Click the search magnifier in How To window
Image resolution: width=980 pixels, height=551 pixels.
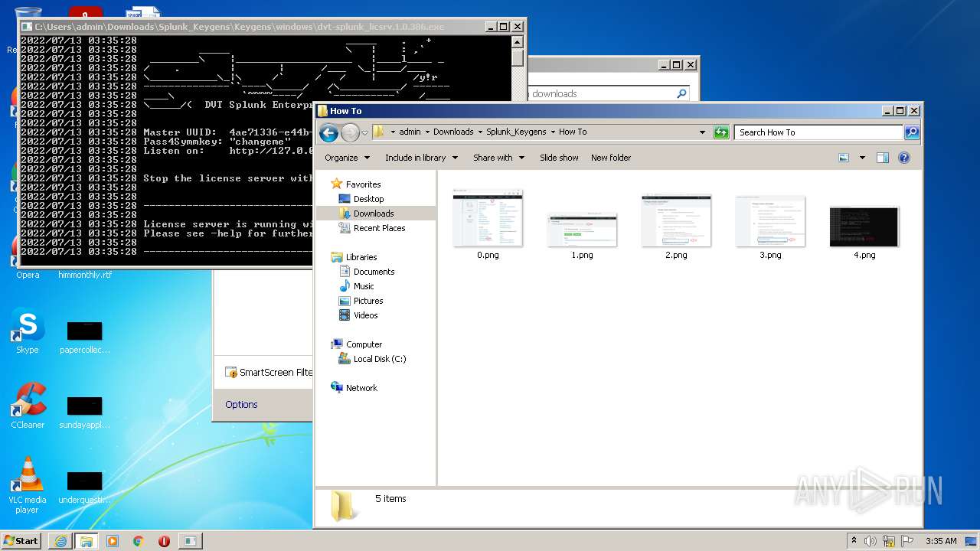pyautogui.click(x=911, y=132)
